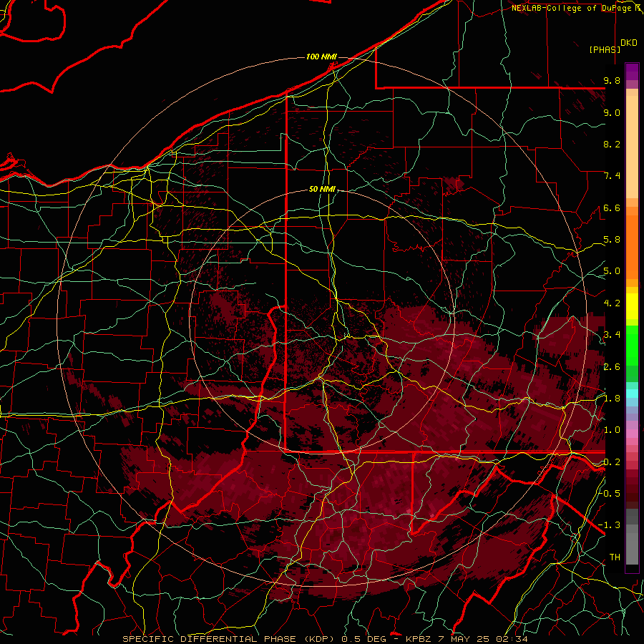Select the 6.6 value on the color scale
This screenshot has height=644, width=644.
click(612, 208)
